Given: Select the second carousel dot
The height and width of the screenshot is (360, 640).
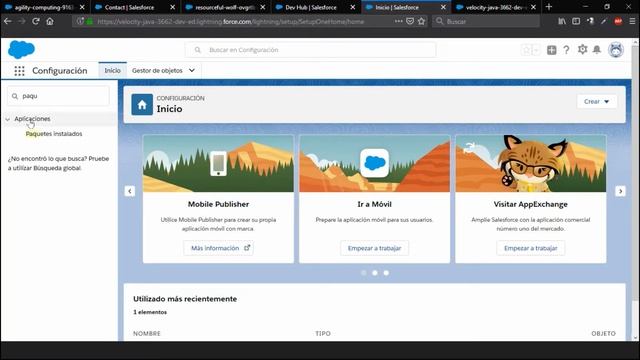Looking at the screenshot, I should tap(375, 273).
